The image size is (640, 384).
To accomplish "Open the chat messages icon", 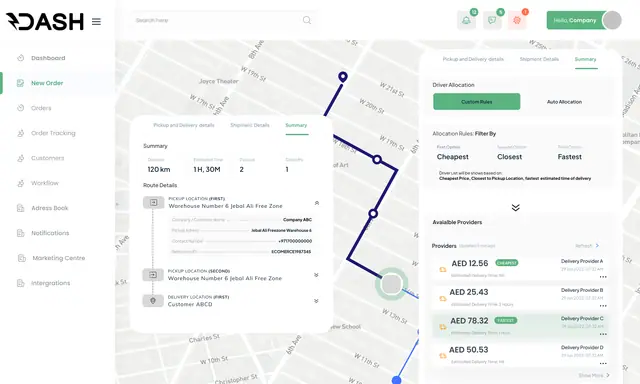I will pos(492,20).
